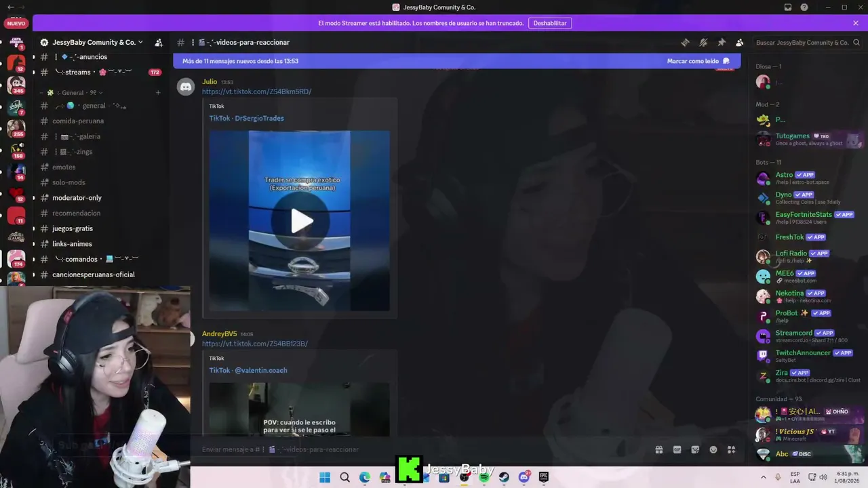Click Marcar como leído
The image size is (868, 488).
698,61
